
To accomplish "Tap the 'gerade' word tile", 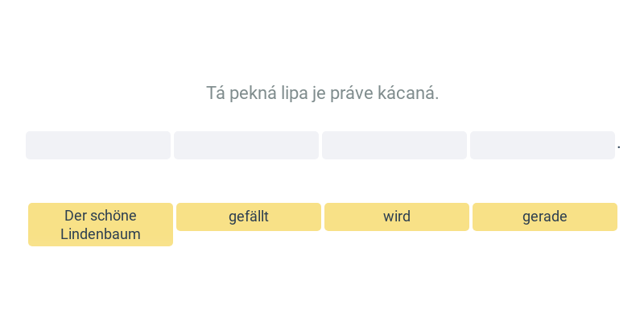I will click(x=545, y=217).
